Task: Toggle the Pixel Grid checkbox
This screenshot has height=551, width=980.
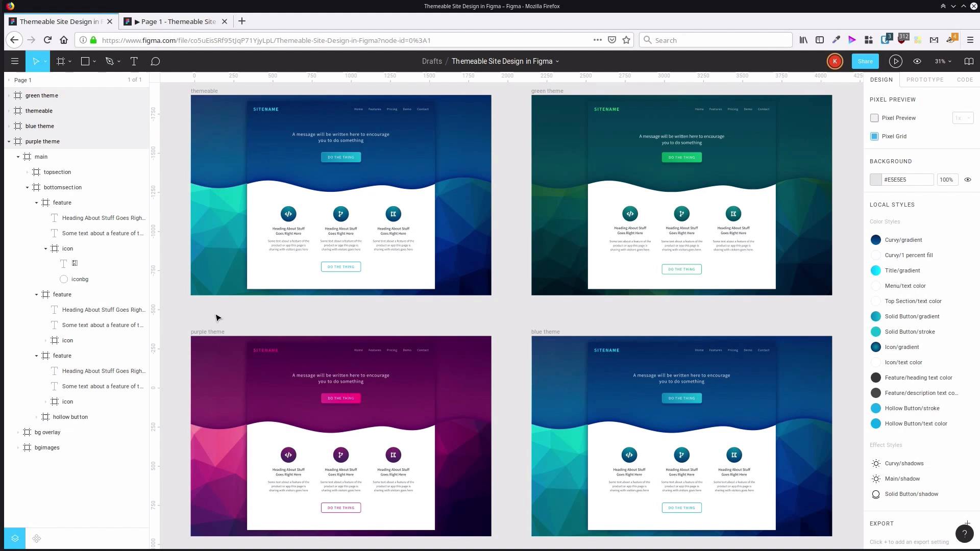Action: 874,136
